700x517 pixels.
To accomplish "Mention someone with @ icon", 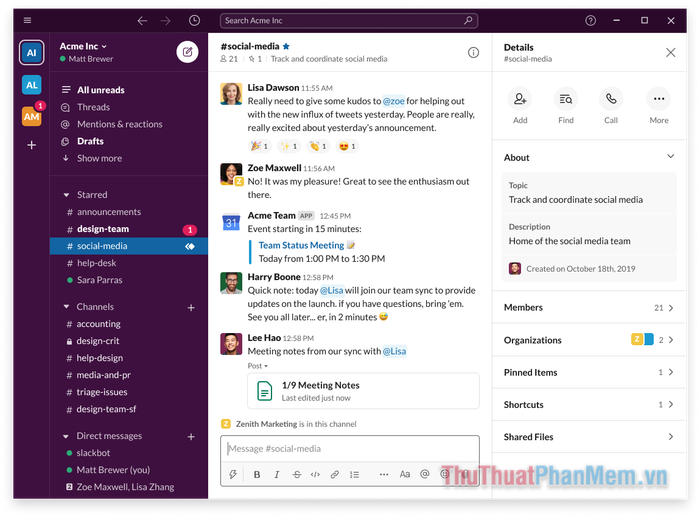I will pos(425,474).
